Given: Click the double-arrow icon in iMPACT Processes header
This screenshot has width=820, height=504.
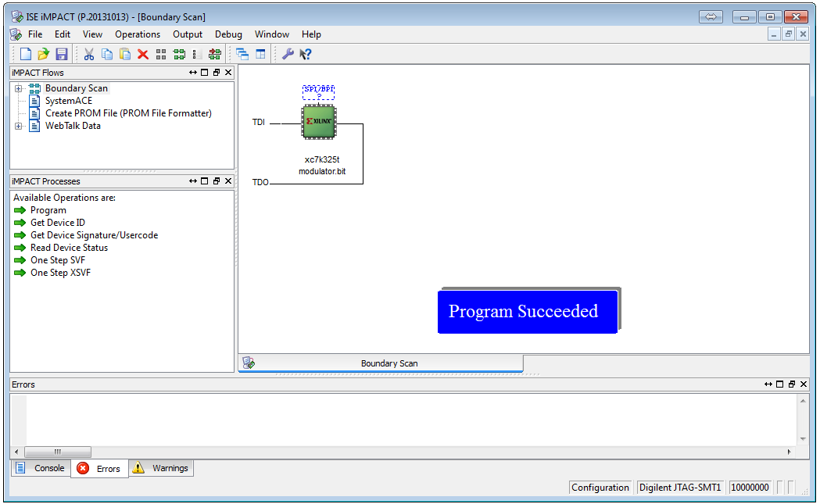Looking at the screenshot, I should [x=193, y=181].
